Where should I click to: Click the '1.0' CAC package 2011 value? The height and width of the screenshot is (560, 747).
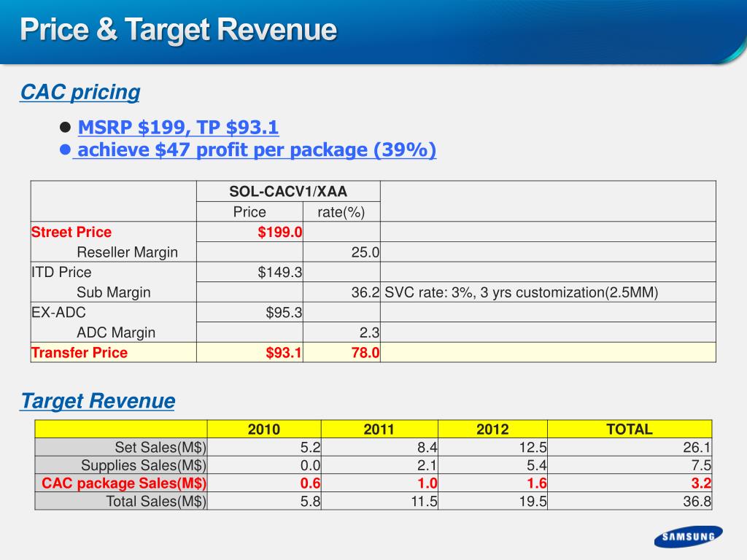pyautogui.click(x=427, y=483)
